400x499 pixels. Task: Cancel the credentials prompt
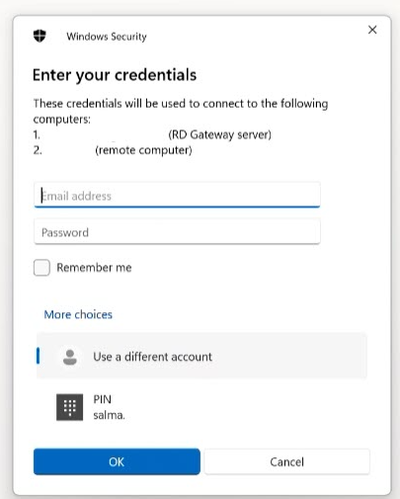click(x=287, y=462)
